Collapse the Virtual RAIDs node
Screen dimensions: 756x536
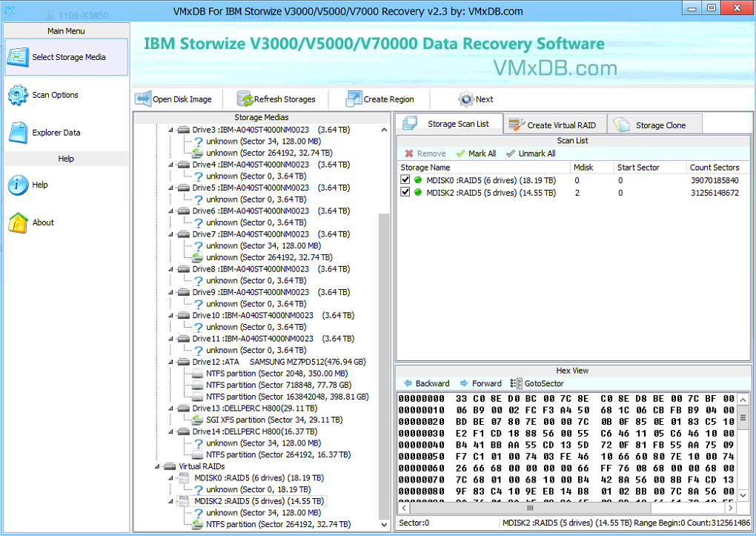[157, 466]
